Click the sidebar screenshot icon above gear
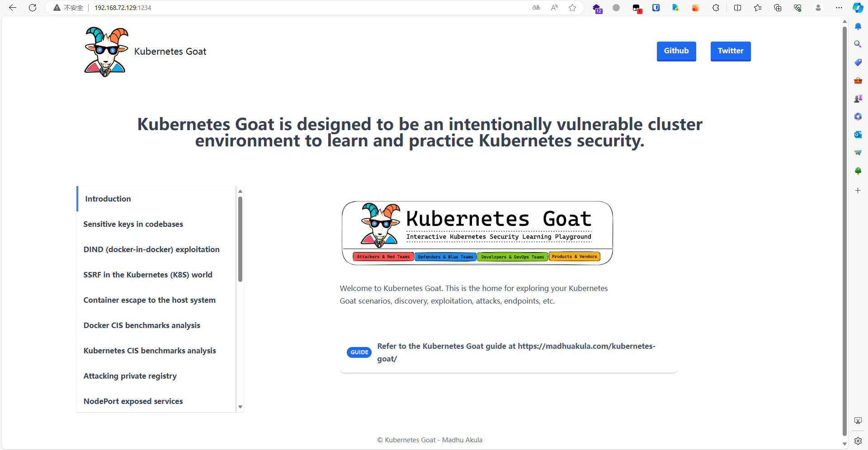Screen dimensions: 868x450 click(x=858, y=421)
